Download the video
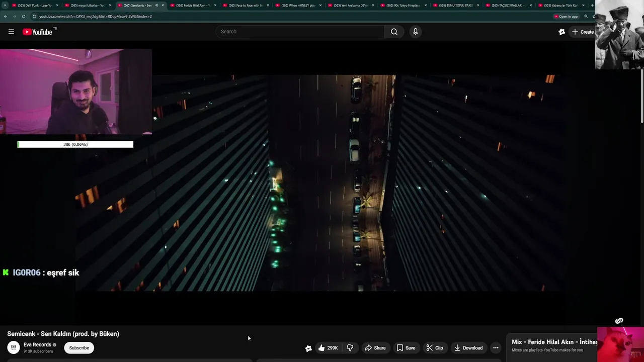This screenshot has height=362, width=644. 468,348
